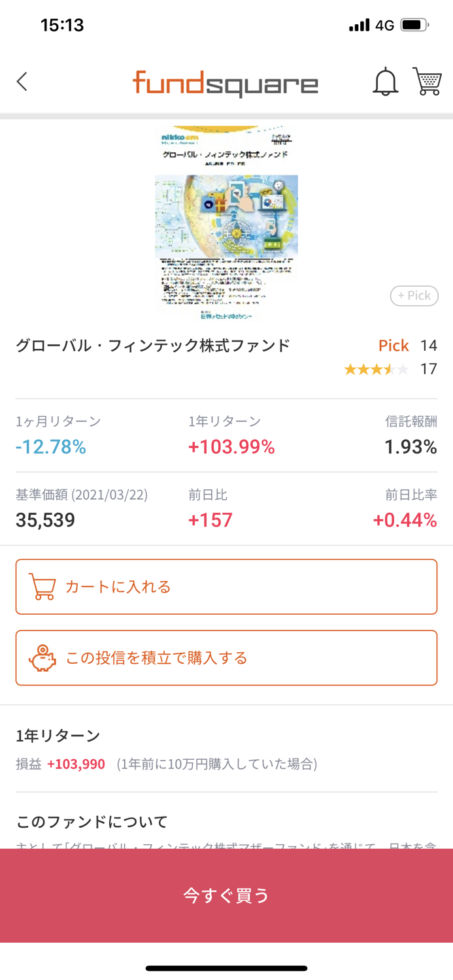Tap この投信を積立で購入する button
The width and height of the screenshot is (453, 980).
click(226, 657)
